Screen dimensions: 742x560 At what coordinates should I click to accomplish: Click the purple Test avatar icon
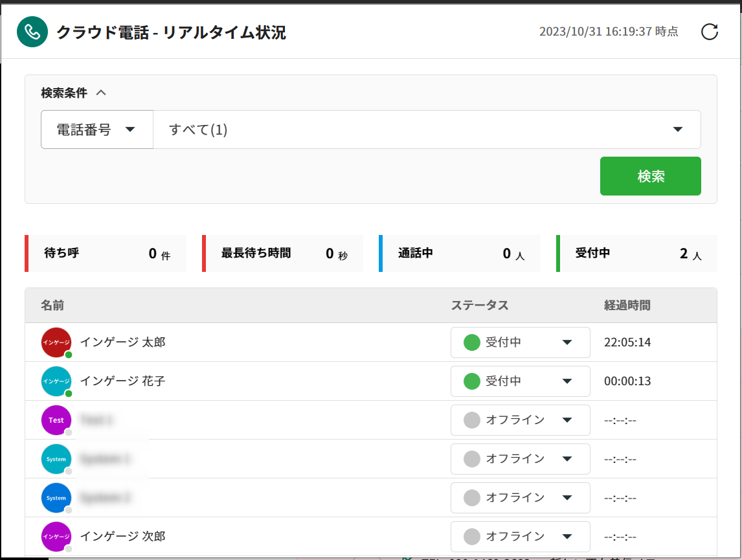tap(56, 420)
